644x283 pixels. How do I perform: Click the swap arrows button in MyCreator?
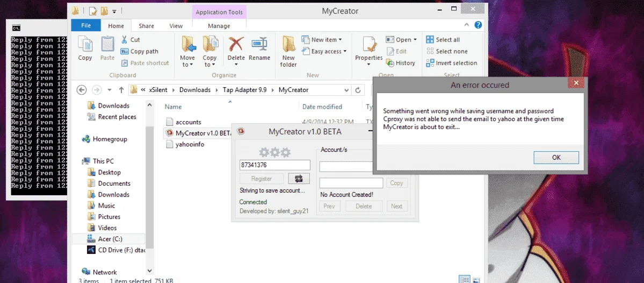pos(299,179)
